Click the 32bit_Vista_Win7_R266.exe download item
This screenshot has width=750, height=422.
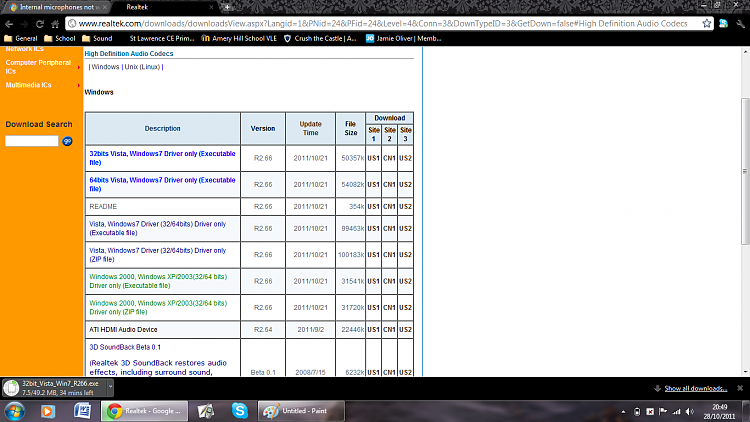click(x=55, y=388)
